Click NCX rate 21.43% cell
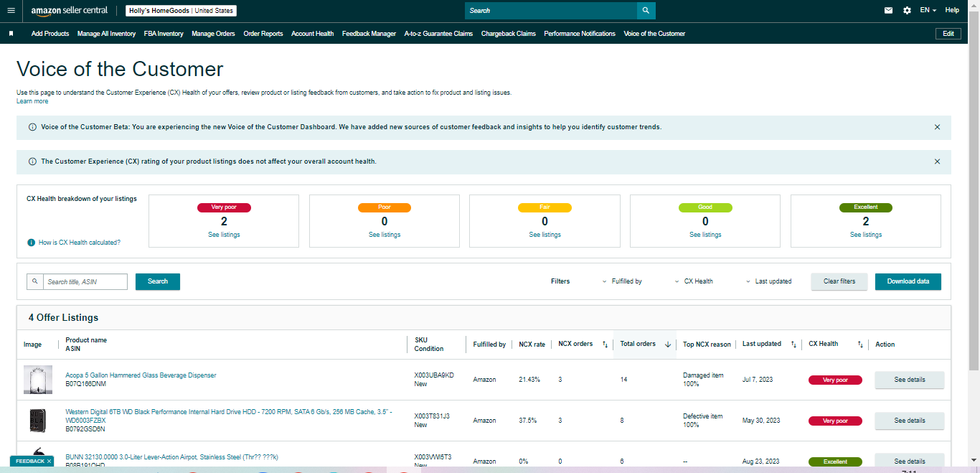Screen dimensions: 980x473 coord(529,380)
